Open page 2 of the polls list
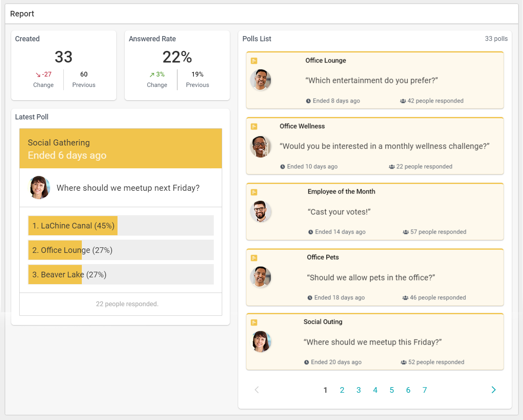 (342, 390)
